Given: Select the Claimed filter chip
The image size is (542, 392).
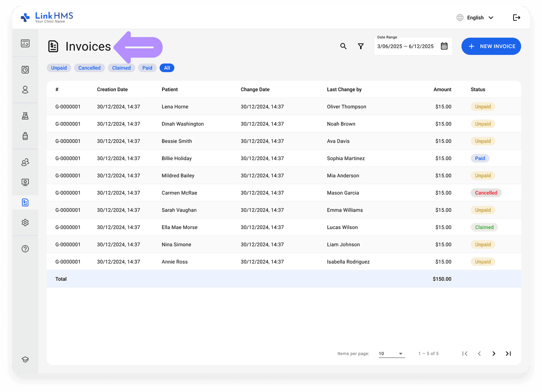Looking at the screenshot, I should click(x=121, y=68).
